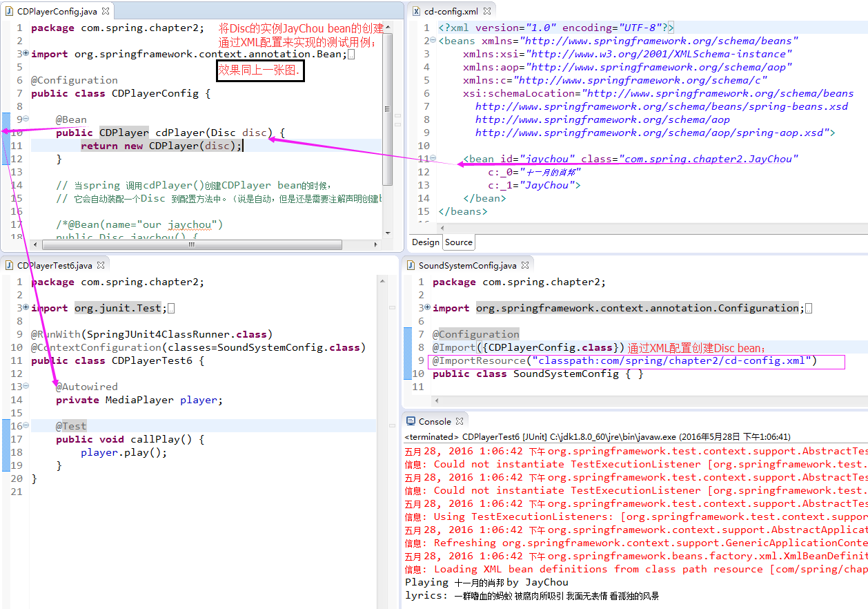The height and width of the screenshot is (609, 868).
Task: Click the monitor icon on the Console tab
Action: (411, 421)
